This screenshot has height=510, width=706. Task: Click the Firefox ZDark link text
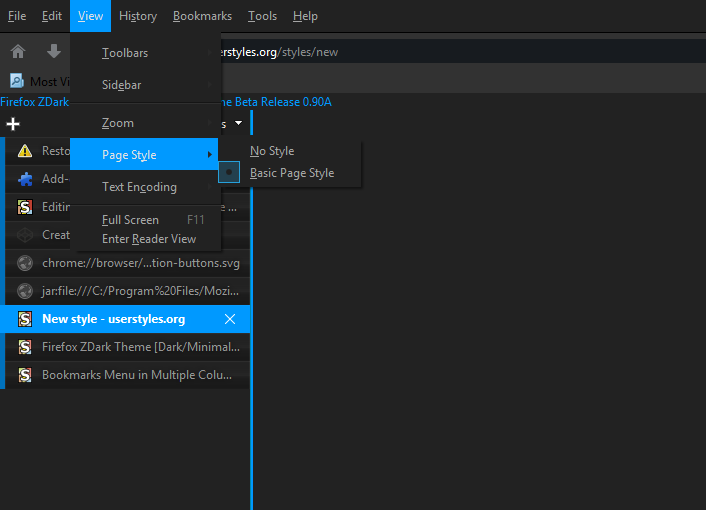point(35,102)
